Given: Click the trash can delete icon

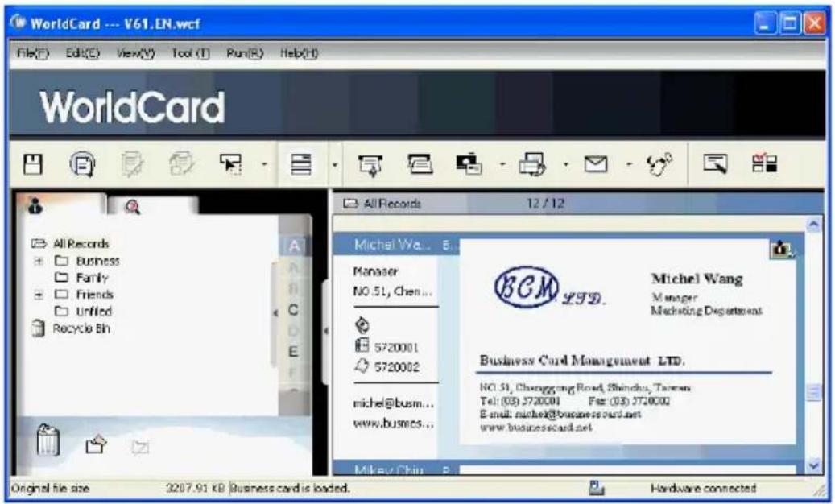Looking at the screenshot, I should [48, 440].
